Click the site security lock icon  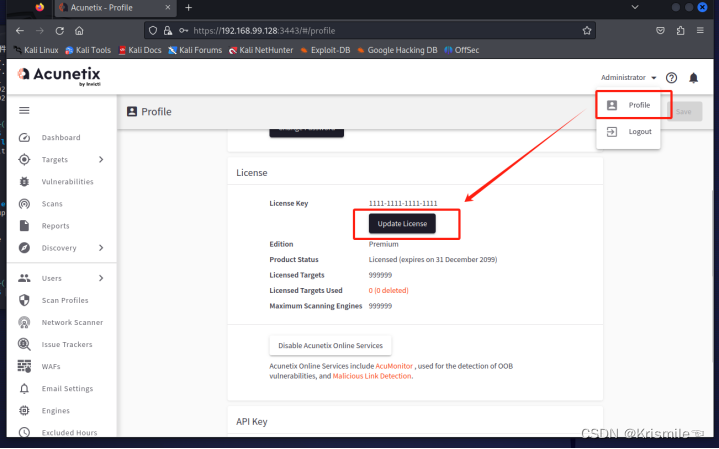click(x=168, y=31)
